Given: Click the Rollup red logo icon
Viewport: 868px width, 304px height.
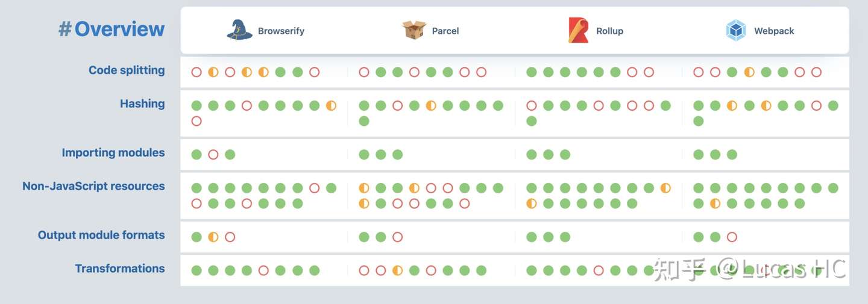Looking at the screenshot, I should [578, 30].
